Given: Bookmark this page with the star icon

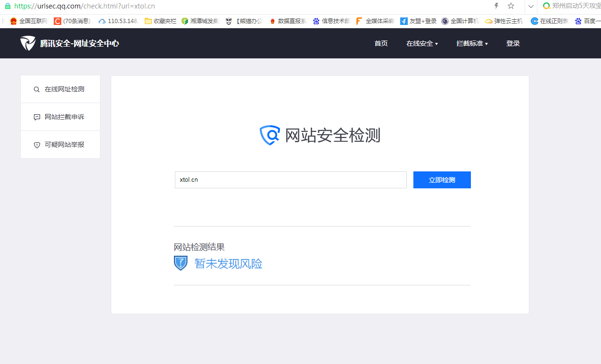Looking at the screenshot, I should click(x=511, y=6).
